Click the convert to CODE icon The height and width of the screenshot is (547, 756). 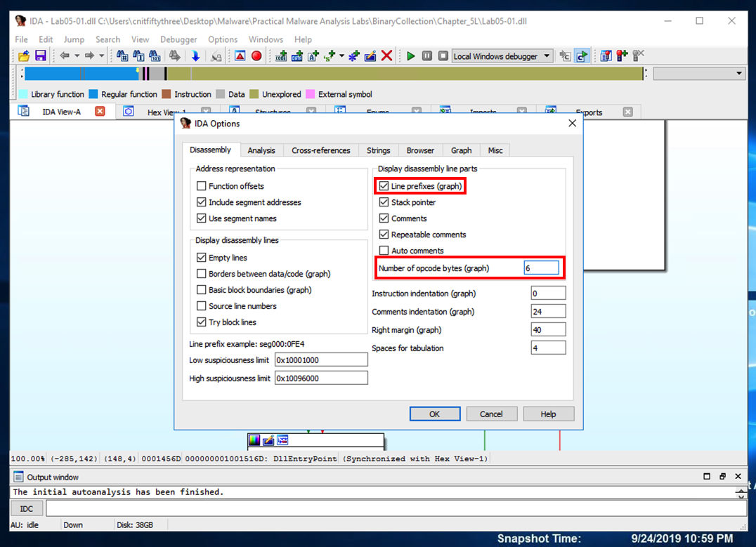point(281,56)
